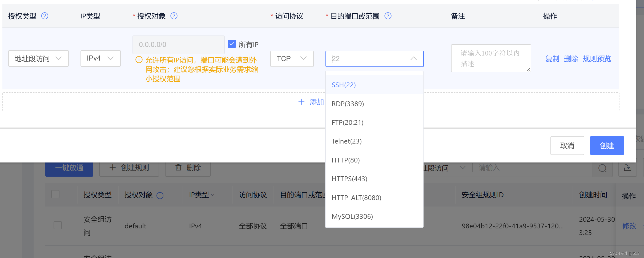Click 创建时间 column header
The image size is (644, 258).
(x=593, y=195)
